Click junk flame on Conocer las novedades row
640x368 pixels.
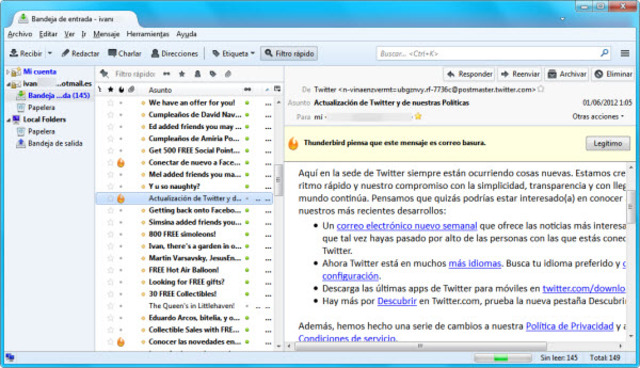pyautogui.click(x=121, y=342)
